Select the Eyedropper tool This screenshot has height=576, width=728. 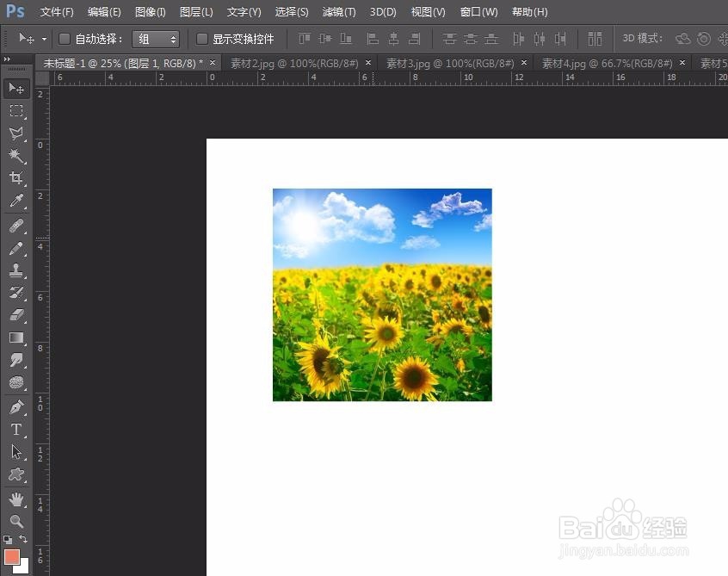tap(16, 201)
